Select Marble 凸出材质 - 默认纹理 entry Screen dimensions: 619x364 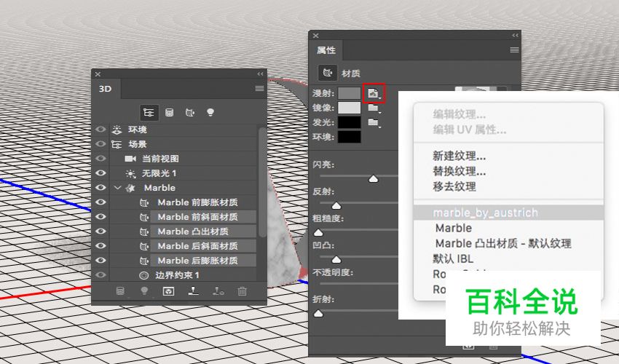tap(503, 244)
